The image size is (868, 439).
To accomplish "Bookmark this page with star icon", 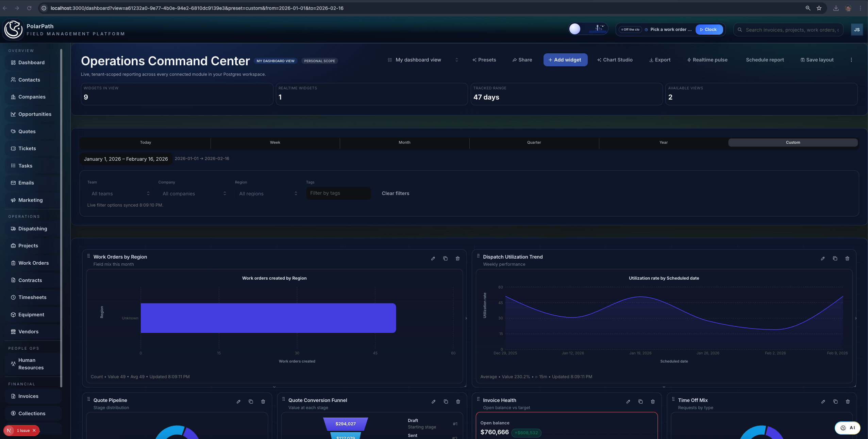I will (x=819, y=8).
